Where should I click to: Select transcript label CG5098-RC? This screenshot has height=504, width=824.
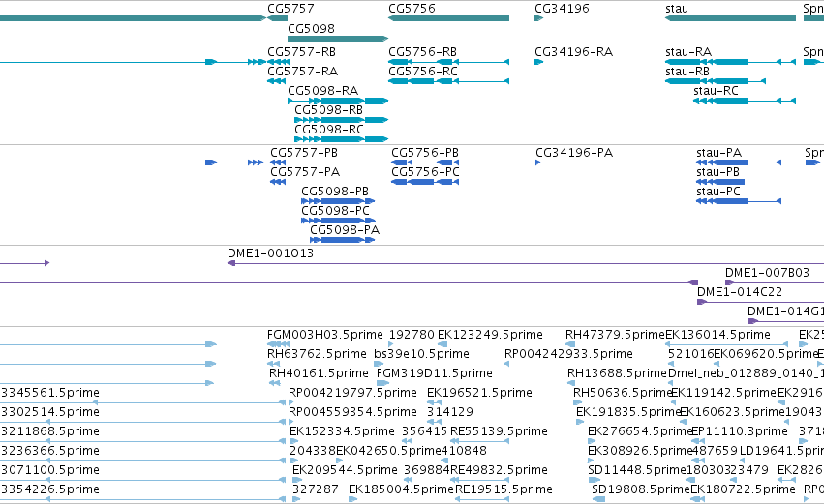point(329,130)
